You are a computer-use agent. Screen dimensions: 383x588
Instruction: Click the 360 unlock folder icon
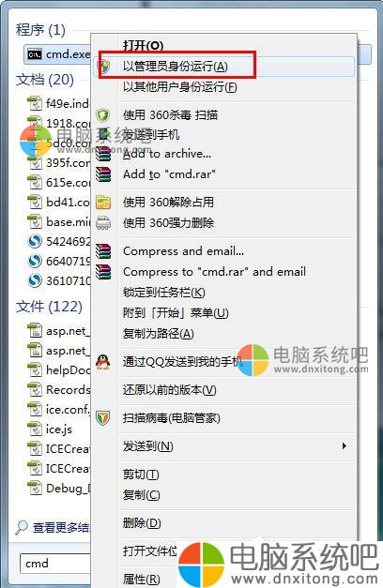[x=103, y=203]
